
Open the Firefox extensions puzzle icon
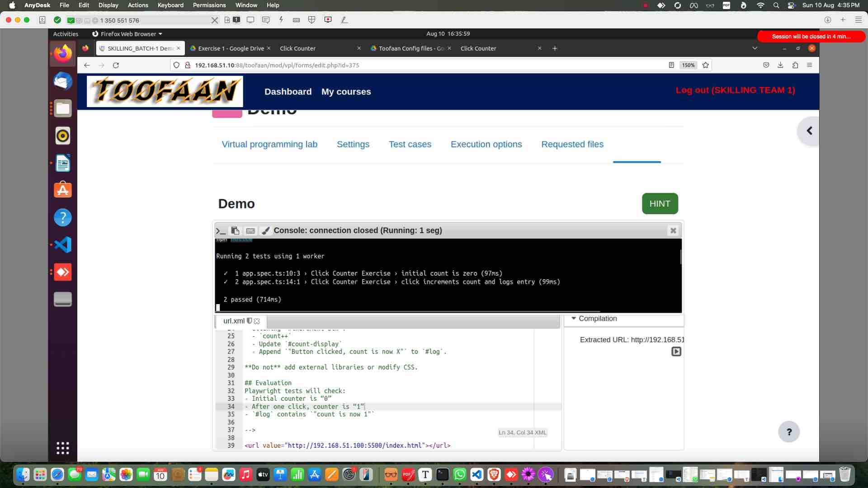tap(795, 65)
